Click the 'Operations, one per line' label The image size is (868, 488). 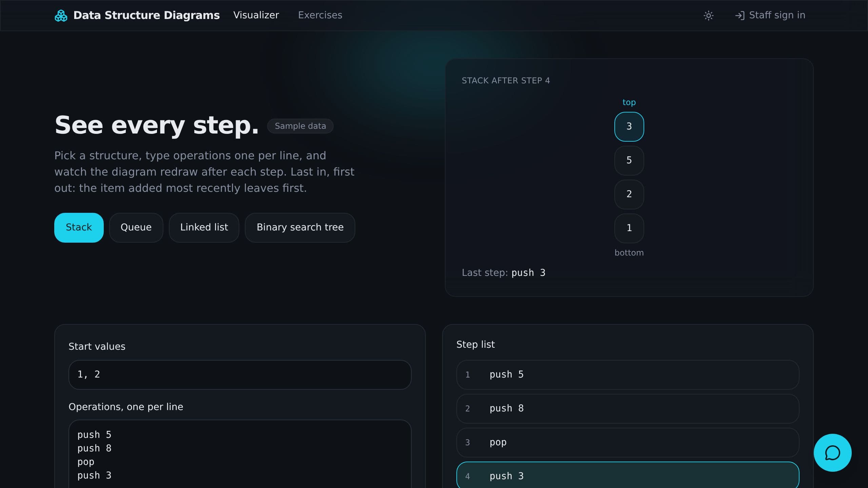126,407
